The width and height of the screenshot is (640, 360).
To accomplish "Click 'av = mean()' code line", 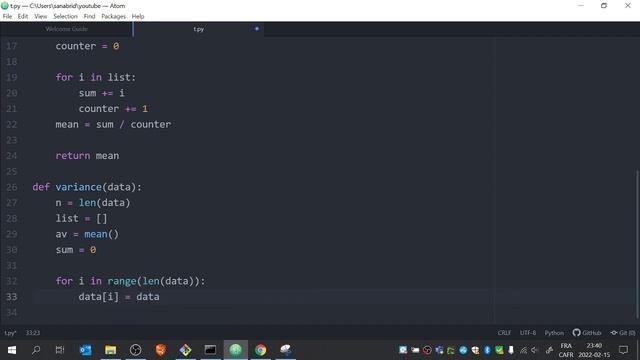I will tap(87, 234).
